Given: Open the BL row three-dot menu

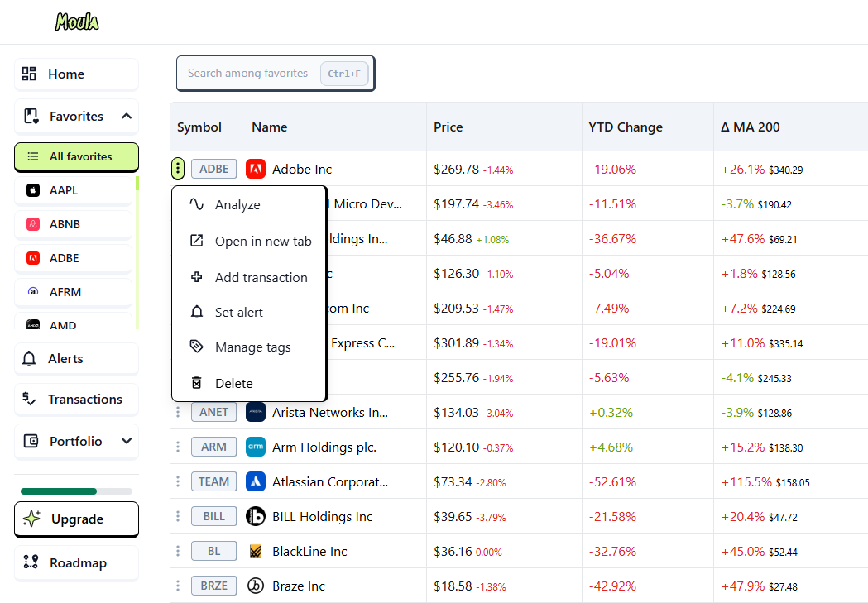Looking at the screenshot, I should click(x=178, y=551).
